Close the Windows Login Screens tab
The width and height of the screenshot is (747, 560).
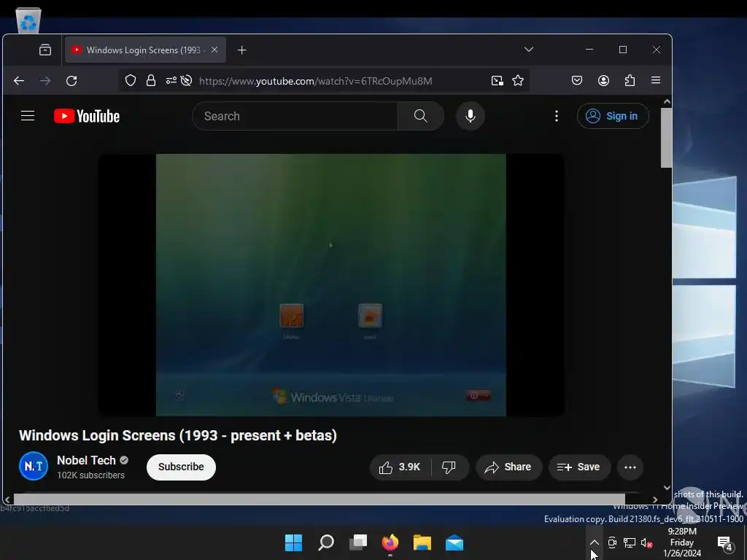pos(214,50)
